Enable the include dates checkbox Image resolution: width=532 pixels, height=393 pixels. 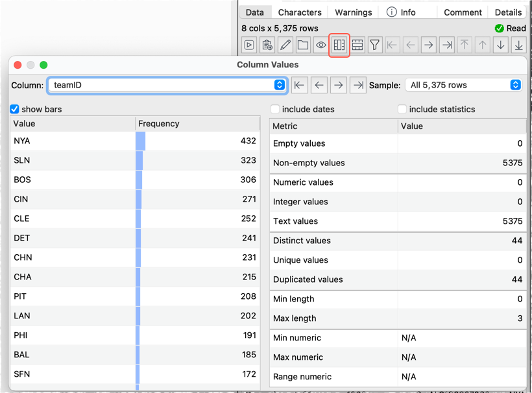(275, 109)
